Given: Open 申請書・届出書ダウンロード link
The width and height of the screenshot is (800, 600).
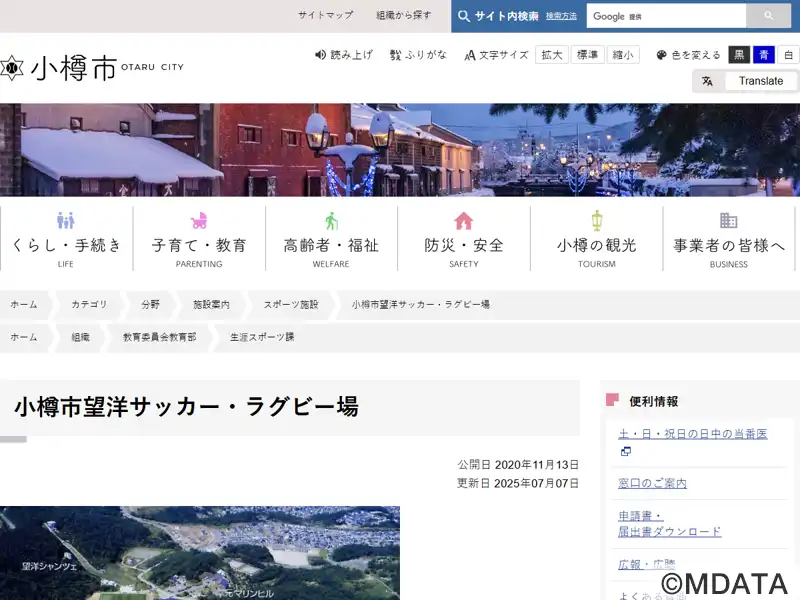Looking at the screenshot, I should coord(669,523).
